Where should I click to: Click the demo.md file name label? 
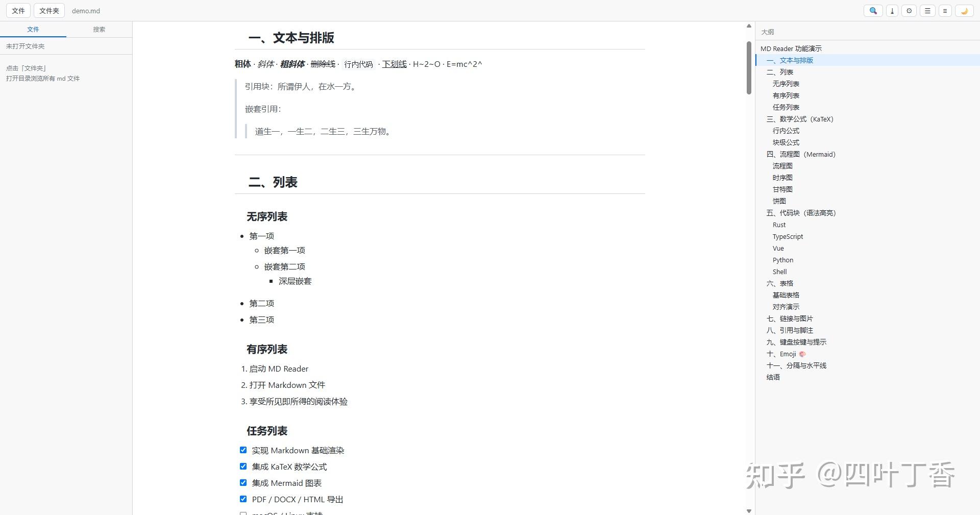pos(86,11)
